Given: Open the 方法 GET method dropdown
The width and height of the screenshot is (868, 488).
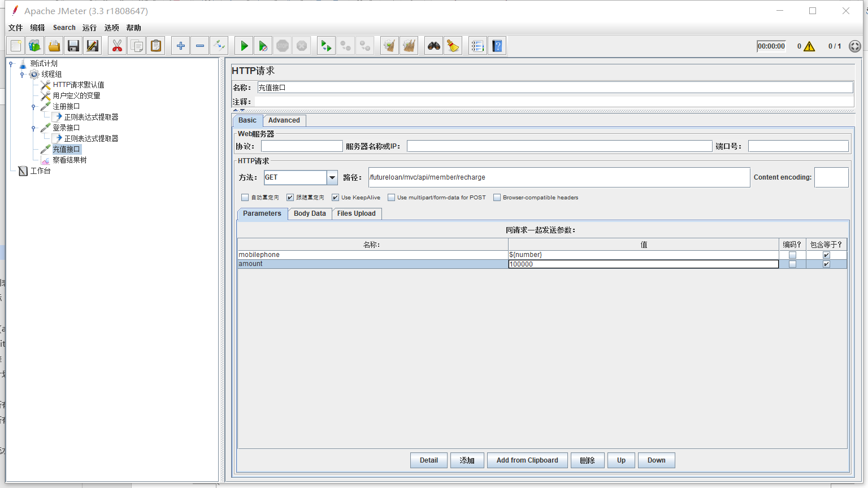Looking at the screenshot, I should 332,177.
